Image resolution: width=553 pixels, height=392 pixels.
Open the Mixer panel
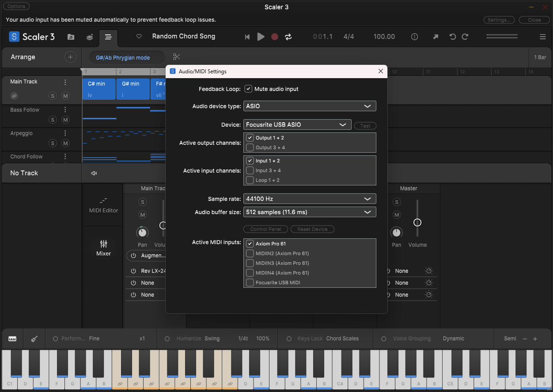pyautogui.click(x=103, y=248)
